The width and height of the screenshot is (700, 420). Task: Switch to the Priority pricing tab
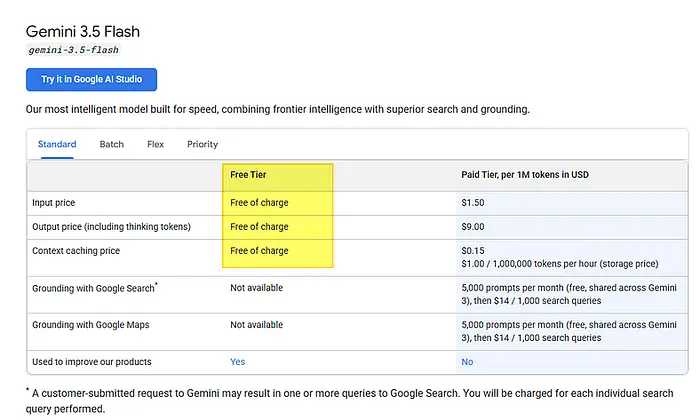click(202, 144)
